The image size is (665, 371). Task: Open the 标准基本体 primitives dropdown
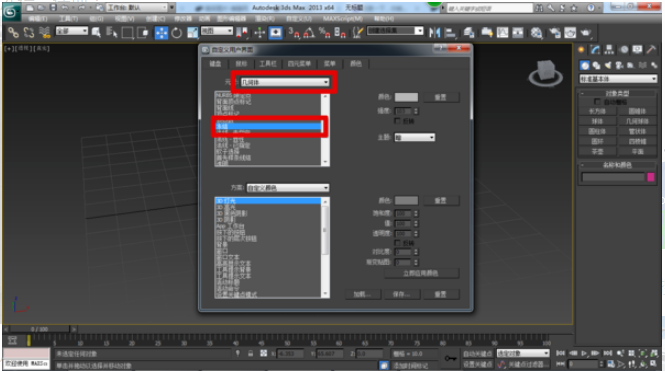[x=618, y=79]
